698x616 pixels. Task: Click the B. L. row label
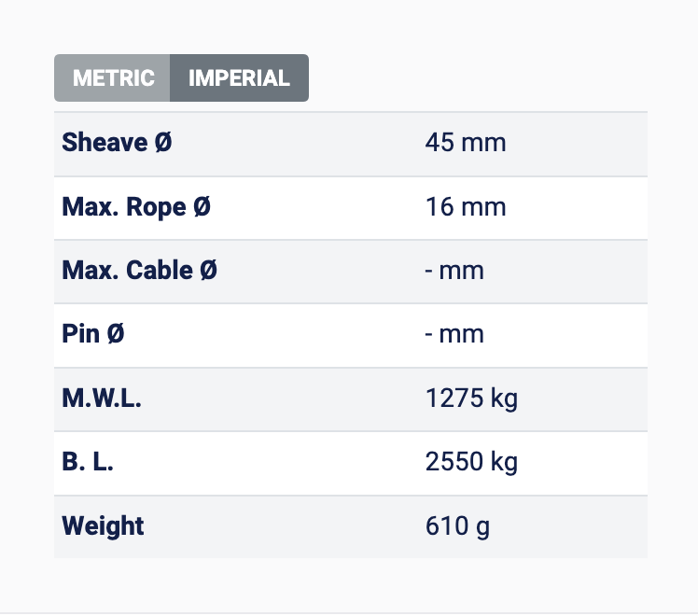(x=88, y=462)
